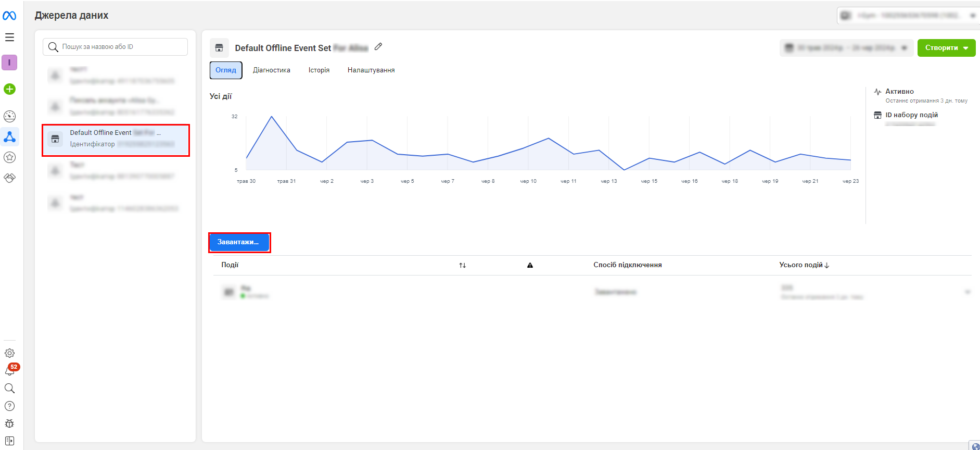Edit event set name pencil icon

pyautogui.click(x=378, y=47)
